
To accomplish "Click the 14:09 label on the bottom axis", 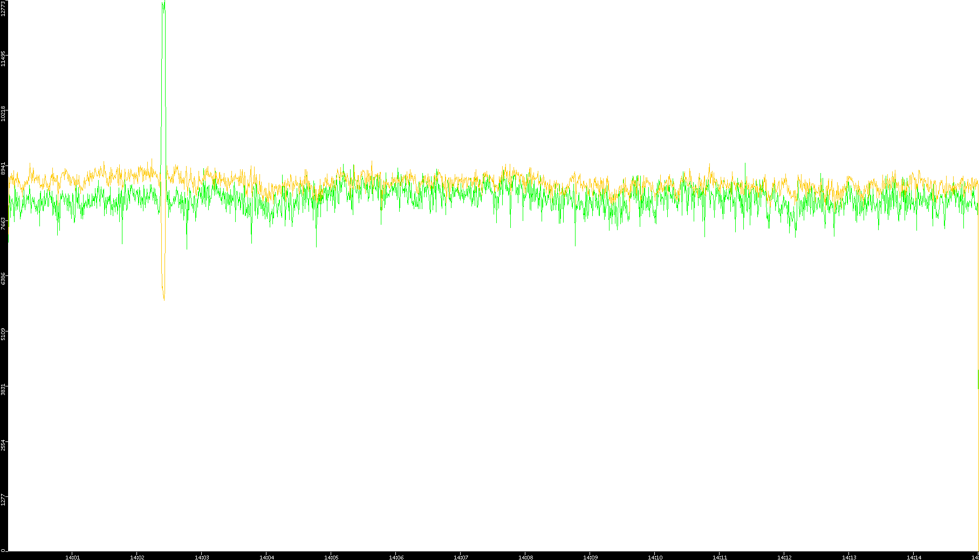I will pyautogui.click(x=590, y=557).
